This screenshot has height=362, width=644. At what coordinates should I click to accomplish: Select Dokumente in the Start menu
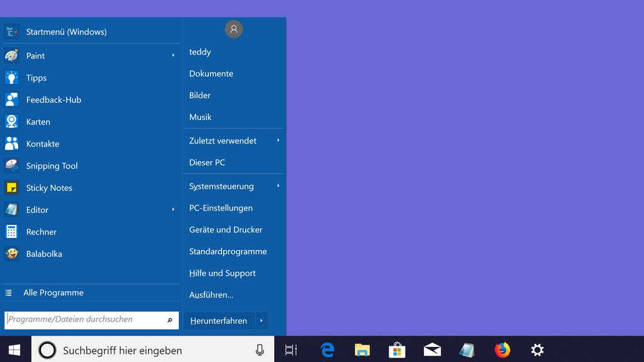click(x=211, y=73)
